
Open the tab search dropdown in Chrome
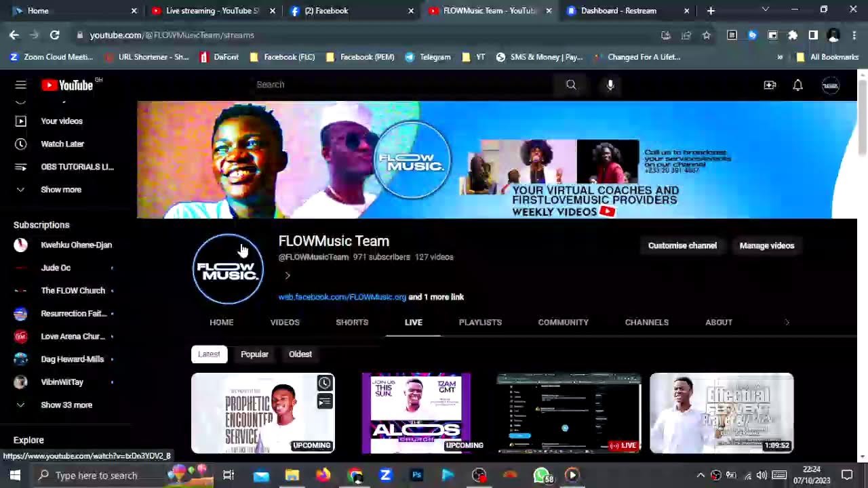click(x=765, y=10)
